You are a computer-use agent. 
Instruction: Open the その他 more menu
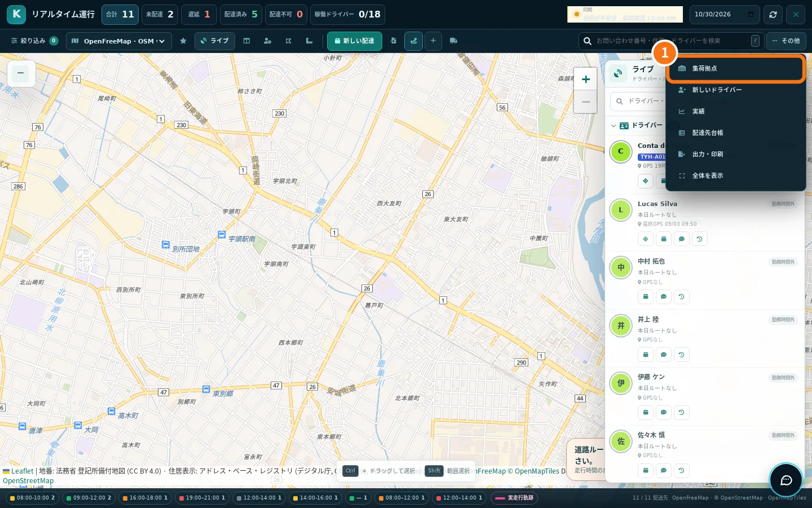[x=786, y=41]
